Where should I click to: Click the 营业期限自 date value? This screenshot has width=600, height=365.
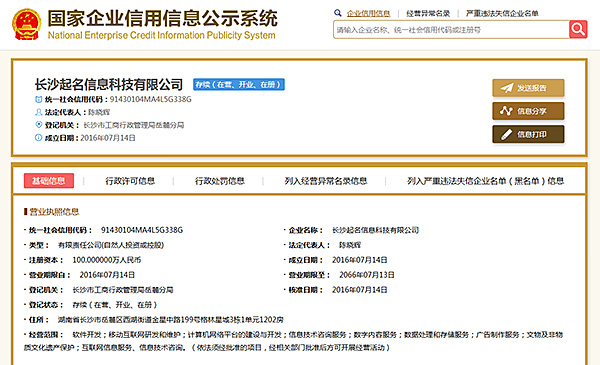pos(107,275)
